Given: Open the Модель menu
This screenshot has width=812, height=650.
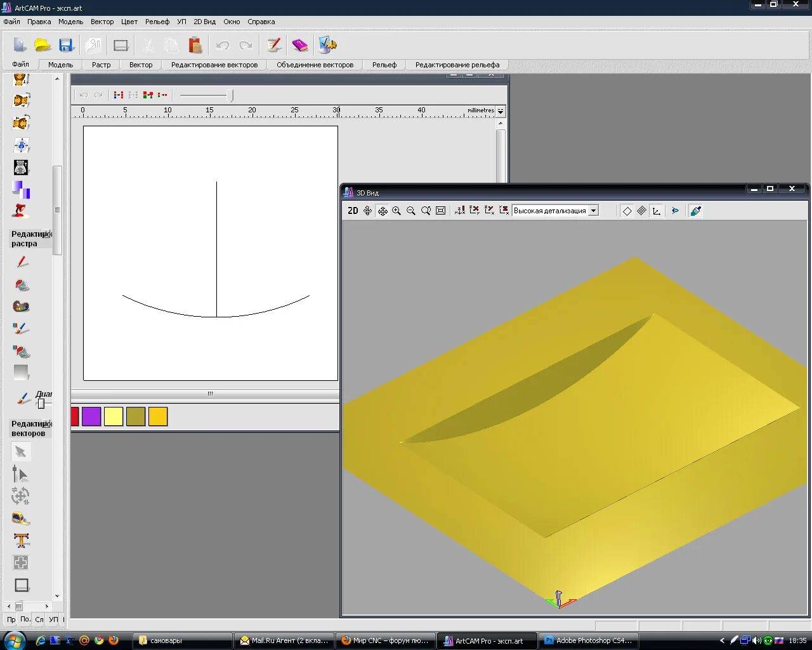Looking at the screenshot, I should (x=70, y=22).
